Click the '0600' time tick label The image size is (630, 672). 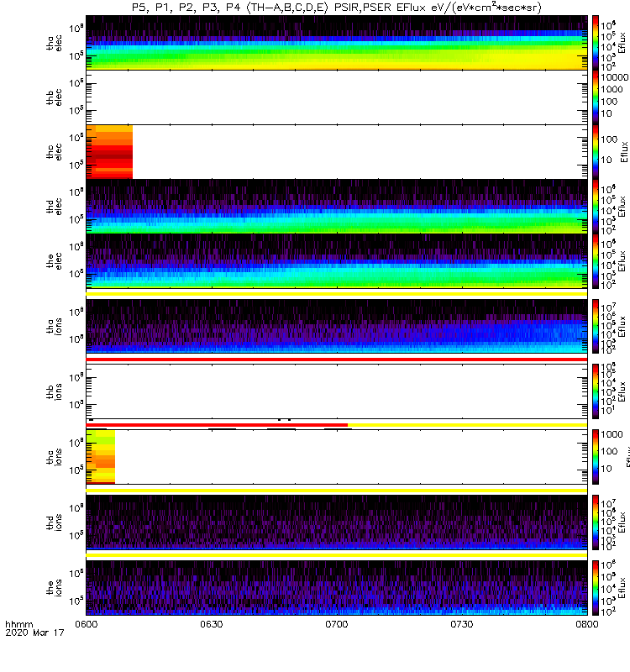pos(87,624)
